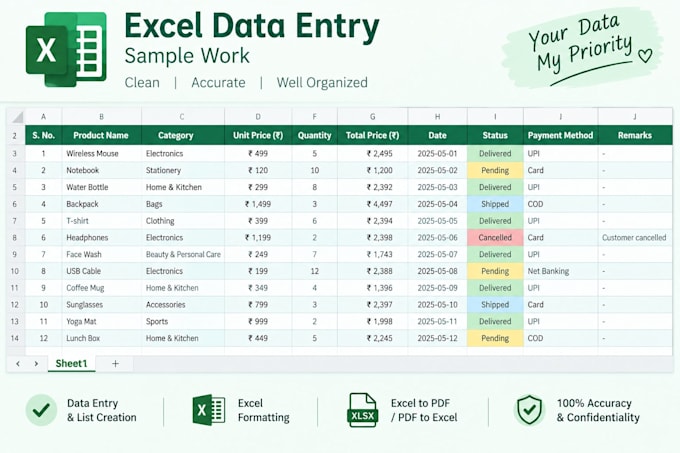
Task: Go to the previous sheet with the left arrow
Action: 18,364
